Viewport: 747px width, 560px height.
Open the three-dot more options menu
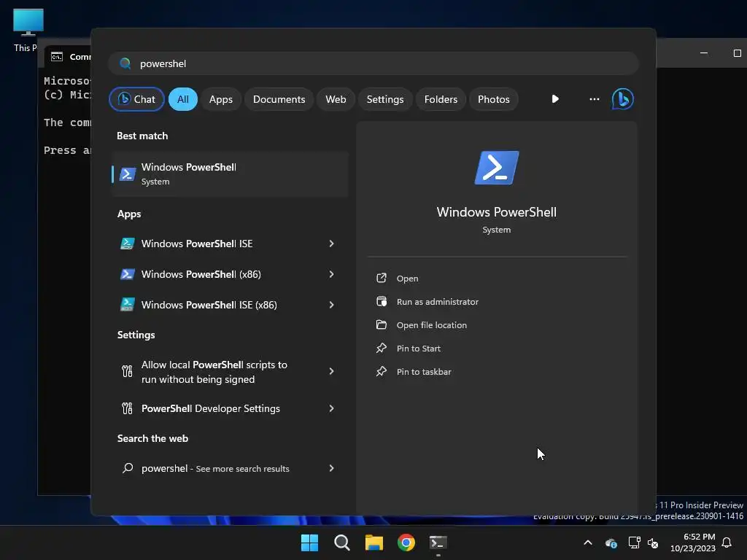tap(594, 99)
